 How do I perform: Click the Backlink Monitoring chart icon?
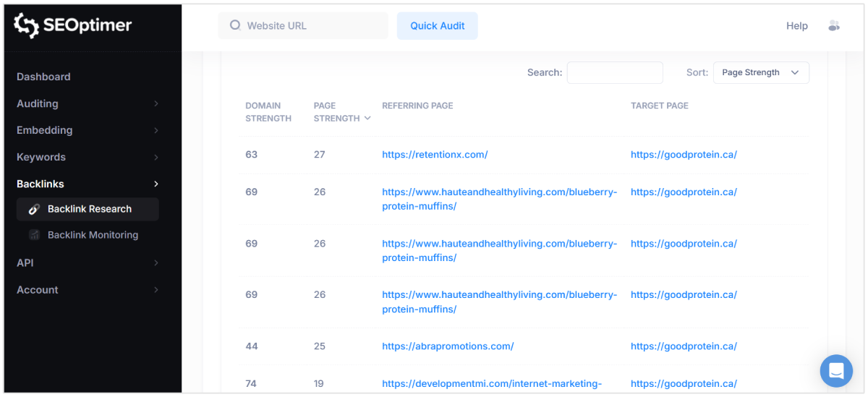tap(34, 235)
